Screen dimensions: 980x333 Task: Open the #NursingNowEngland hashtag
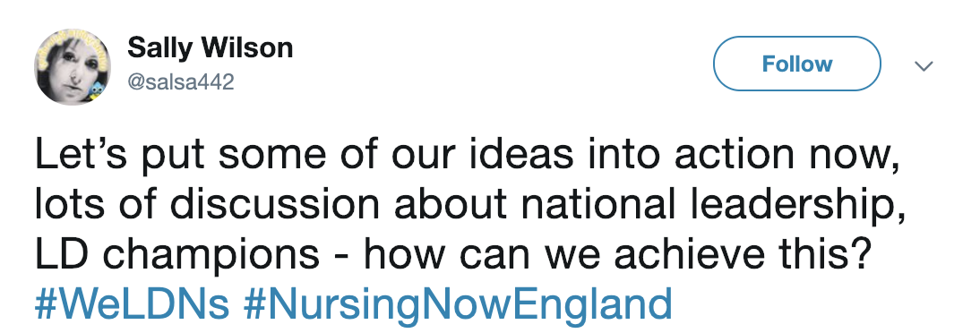(458, 304)
